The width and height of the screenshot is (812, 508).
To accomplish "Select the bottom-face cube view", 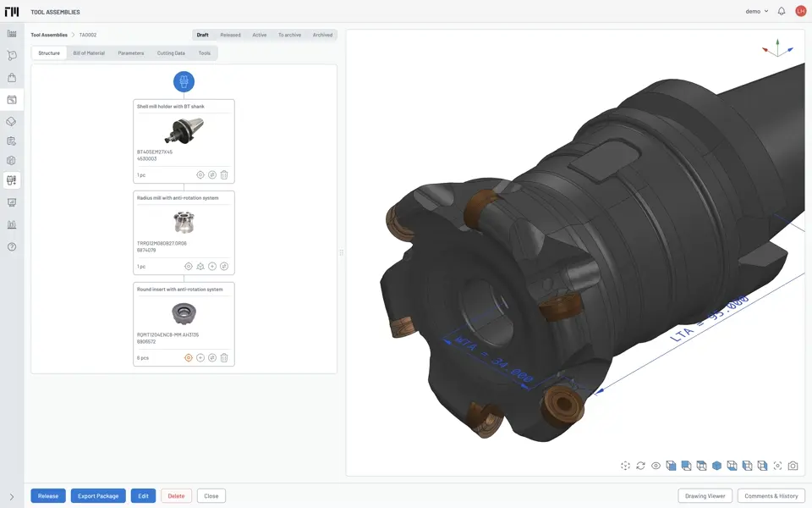I will (x=732, y=466).
